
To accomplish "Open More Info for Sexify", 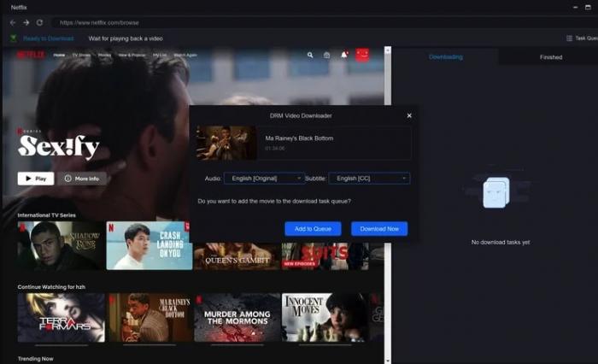I will click(x=82, y=179).
